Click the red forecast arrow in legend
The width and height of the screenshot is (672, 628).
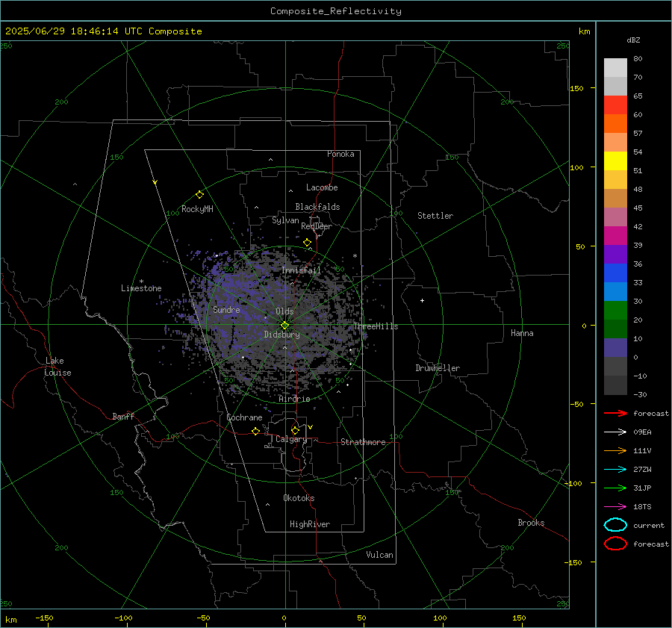[615, 413]
